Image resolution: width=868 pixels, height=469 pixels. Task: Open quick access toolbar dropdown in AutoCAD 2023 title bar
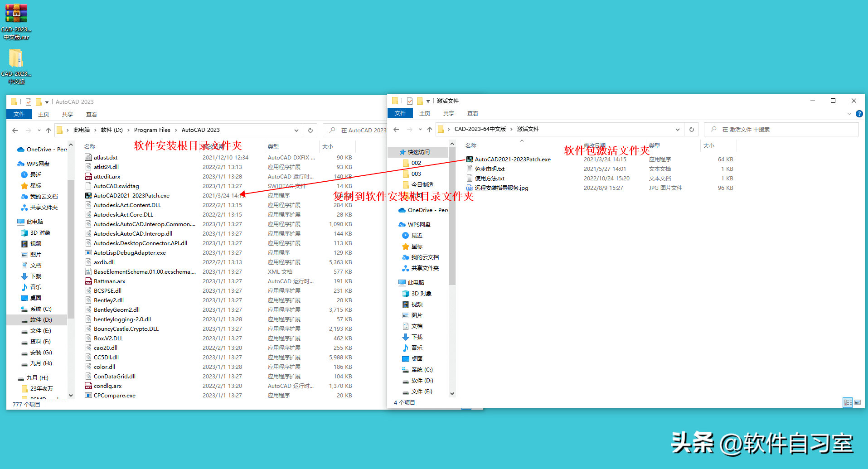coord(47,102)
